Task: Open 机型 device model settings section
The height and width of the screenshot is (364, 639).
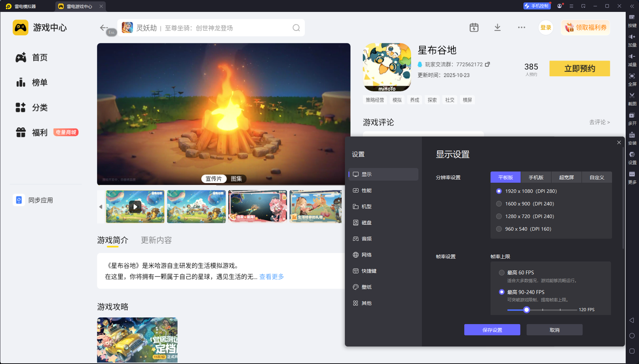Action: [383, 206]
